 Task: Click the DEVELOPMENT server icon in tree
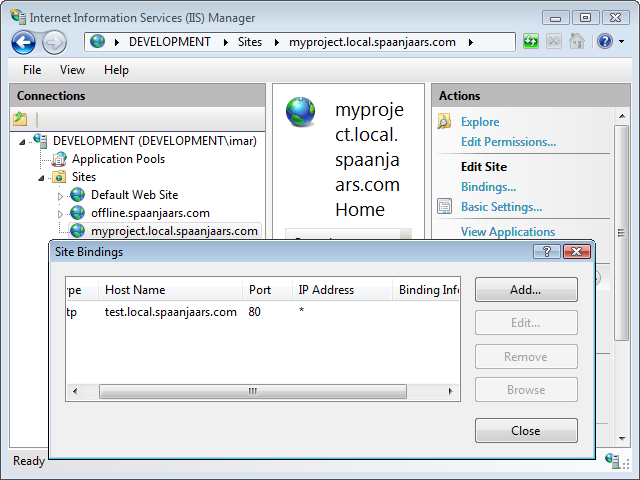pyautogui.click(x=40, y=140)
